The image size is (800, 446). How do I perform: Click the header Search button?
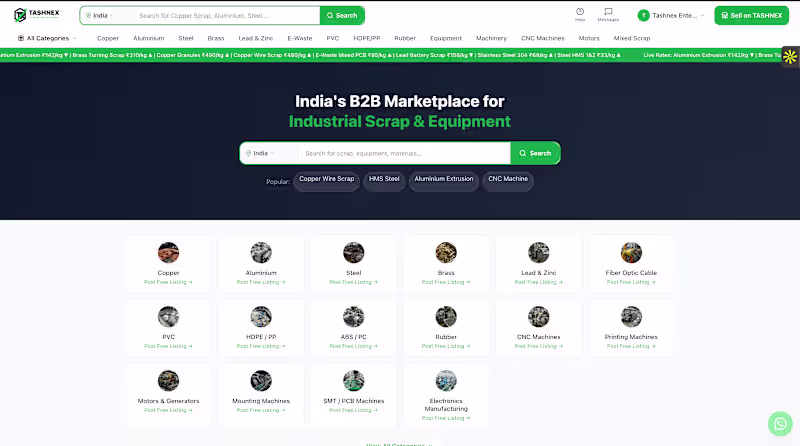[x=342, y=15]
